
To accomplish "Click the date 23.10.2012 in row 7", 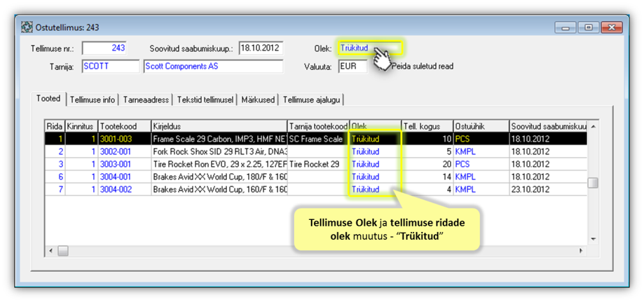I will pos(548,190).
